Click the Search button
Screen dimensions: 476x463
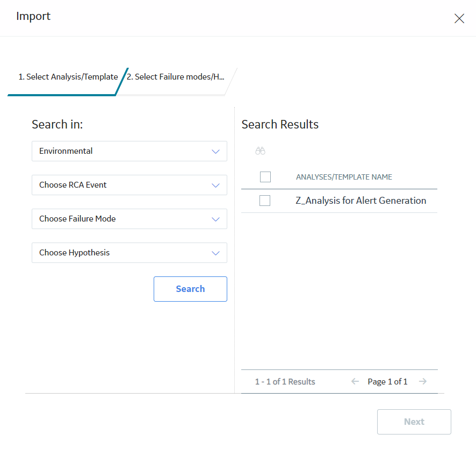190,289
